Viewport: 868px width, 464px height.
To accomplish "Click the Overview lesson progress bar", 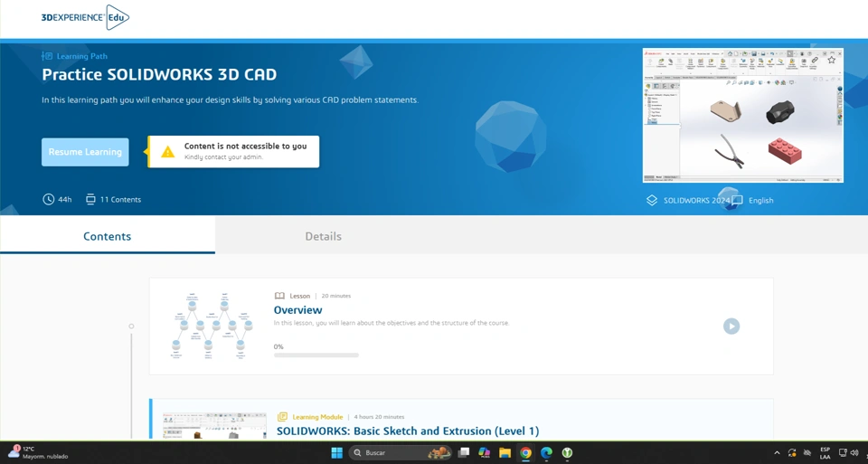I will point(316,355).
